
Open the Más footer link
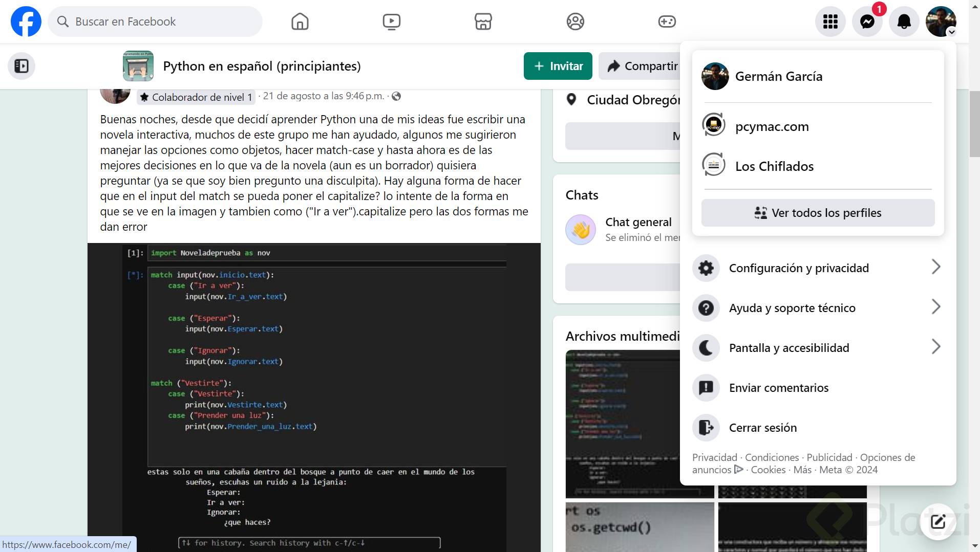[x=802, y=470]
